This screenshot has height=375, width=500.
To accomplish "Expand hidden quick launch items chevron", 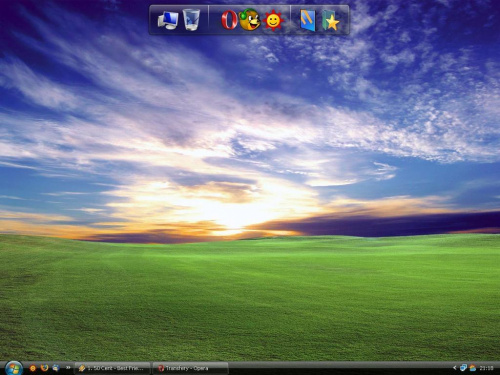I will point(68,367).
